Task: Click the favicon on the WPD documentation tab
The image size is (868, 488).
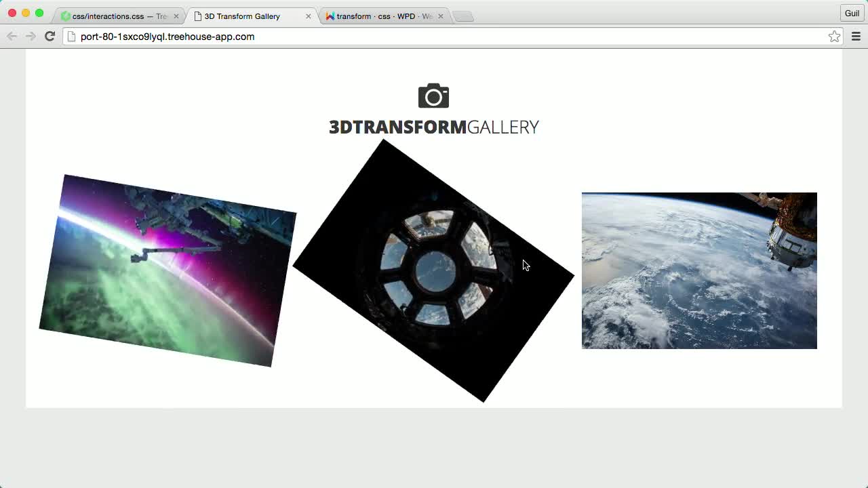Action: click(x=330, y=16)
